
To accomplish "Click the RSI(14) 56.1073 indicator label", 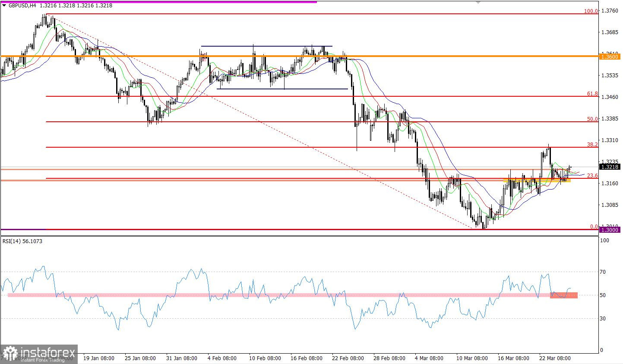I will pyautogui.click(x=22, y=241).
